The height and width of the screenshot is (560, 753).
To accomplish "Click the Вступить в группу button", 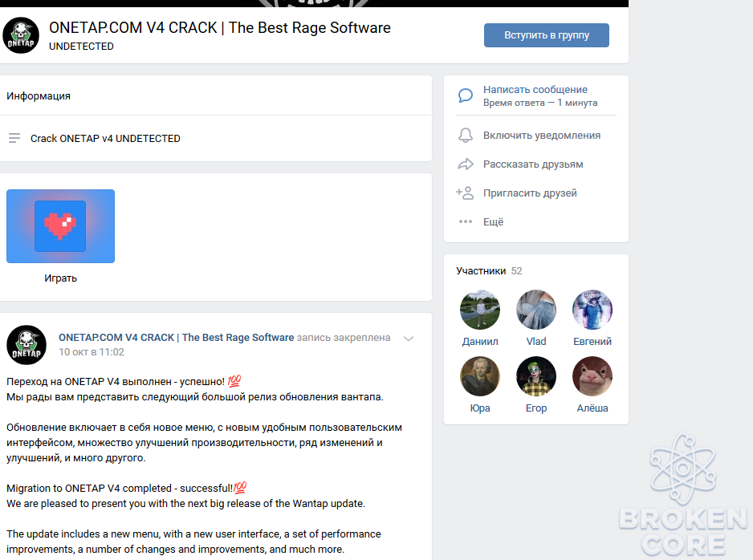I will pos(547,35).
